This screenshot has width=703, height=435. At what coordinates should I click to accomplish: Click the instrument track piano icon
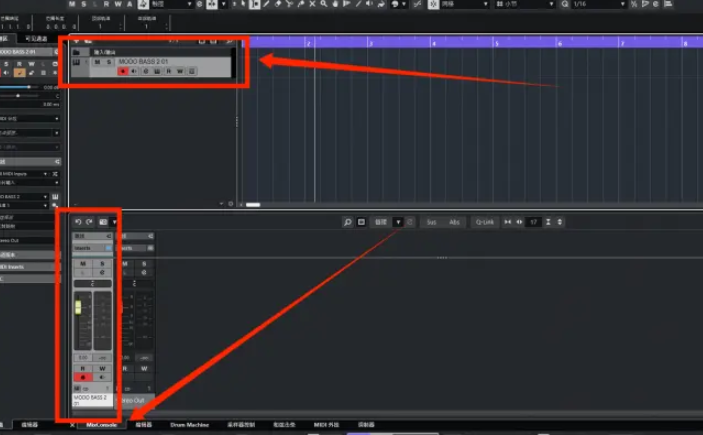[76, 62]
